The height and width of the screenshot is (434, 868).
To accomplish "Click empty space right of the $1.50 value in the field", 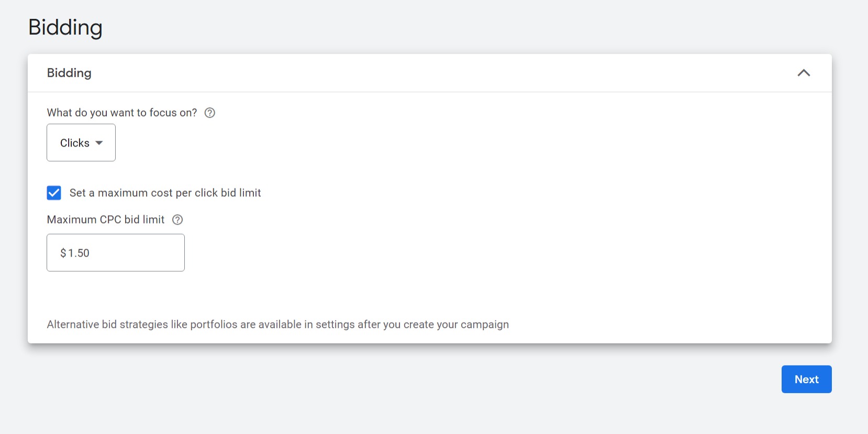I will click(141, 253).
